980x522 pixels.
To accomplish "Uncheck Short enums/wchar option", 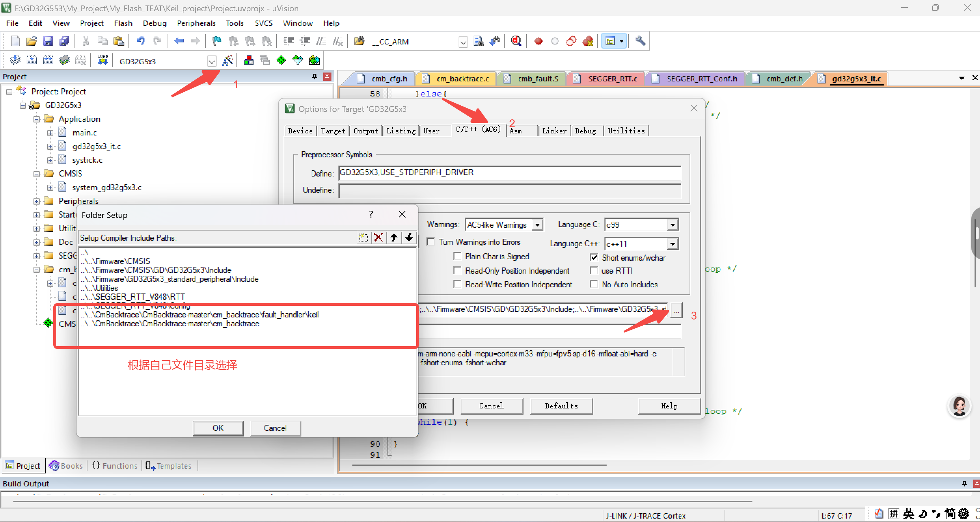I will (x=594, y=257).
